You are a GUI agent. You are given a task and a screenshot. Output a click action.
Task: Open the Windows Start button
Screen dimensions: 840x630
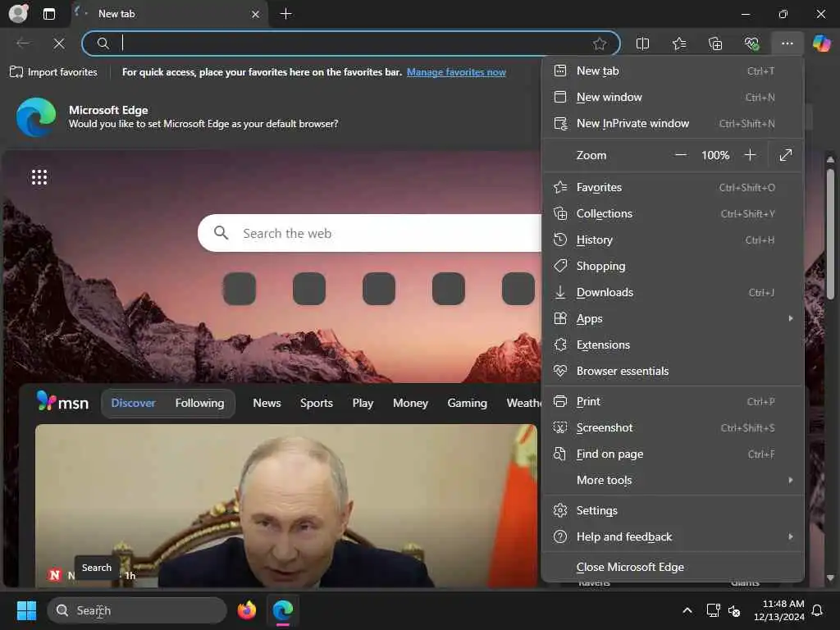coord(26,610)
